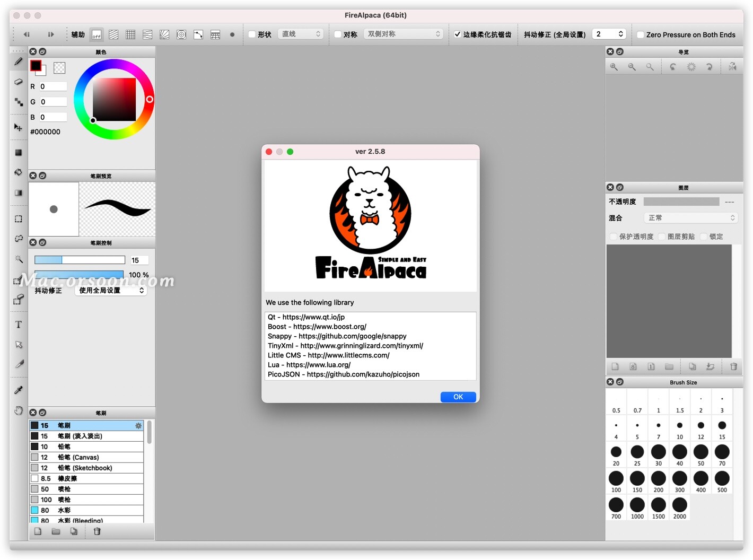Viewport: 753px width, 560px height.
Task: Select the Eraser tool in the left toolbar
Action: click(19, 82)
